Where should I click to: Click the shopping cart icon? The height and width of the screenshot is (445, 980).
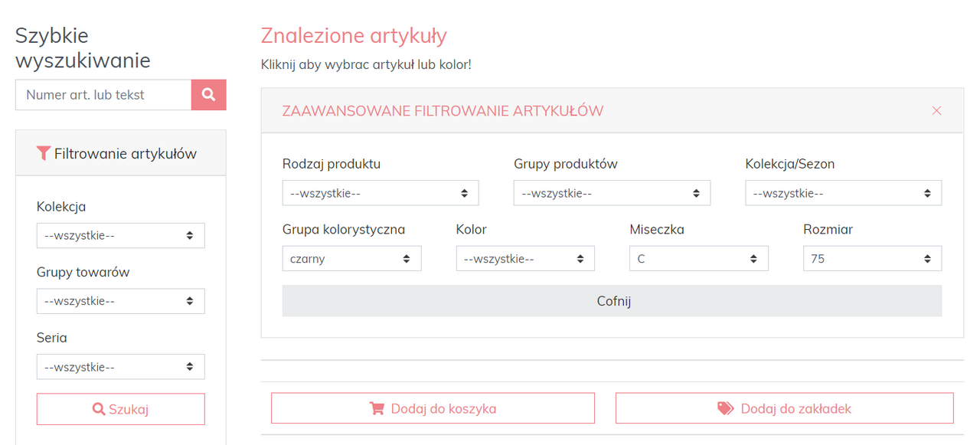377,408
